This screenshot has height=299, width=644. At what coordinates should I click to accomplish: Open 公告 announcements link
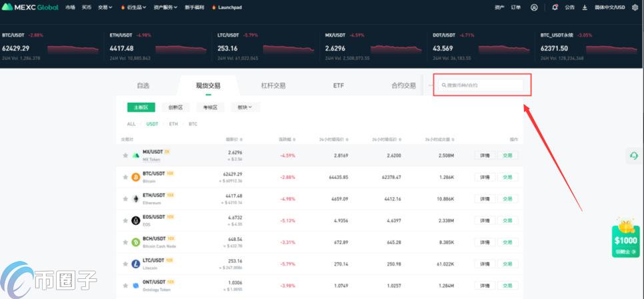[x=569, y=7]
